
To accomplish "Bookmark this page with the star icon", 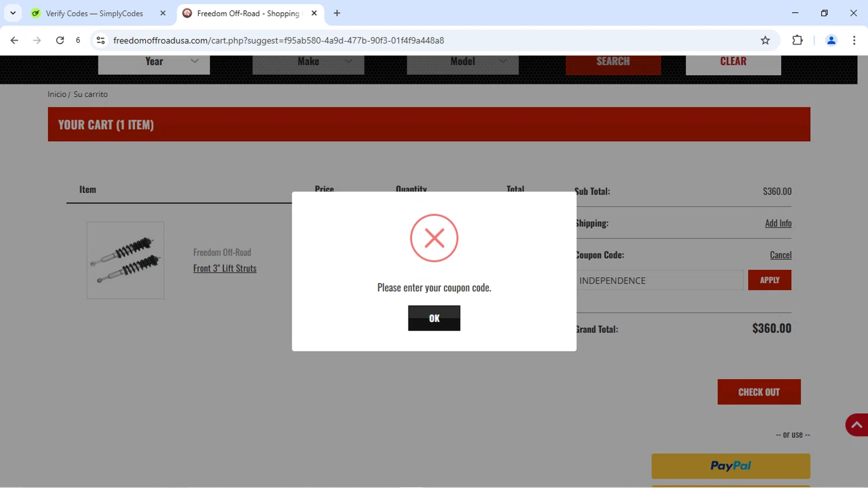I will click(x=765, y=41).
